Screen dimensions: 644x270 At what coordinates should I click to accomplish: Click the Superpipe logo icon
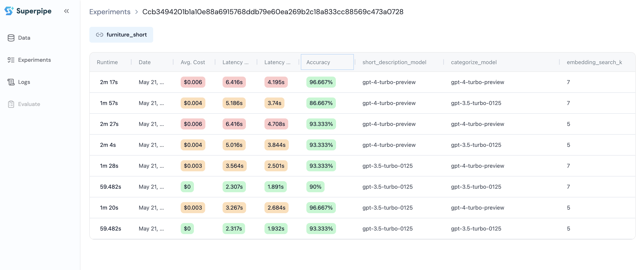(9, 11)
